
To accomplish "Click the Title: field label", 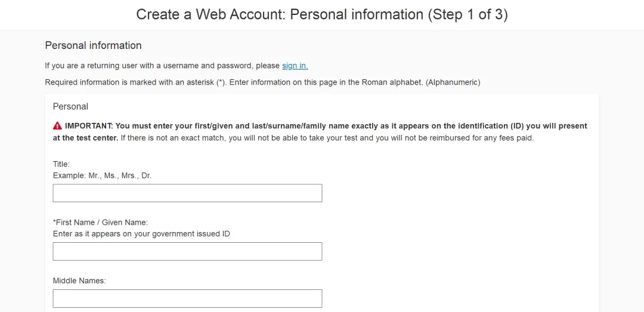I will (x=61, y=164).
